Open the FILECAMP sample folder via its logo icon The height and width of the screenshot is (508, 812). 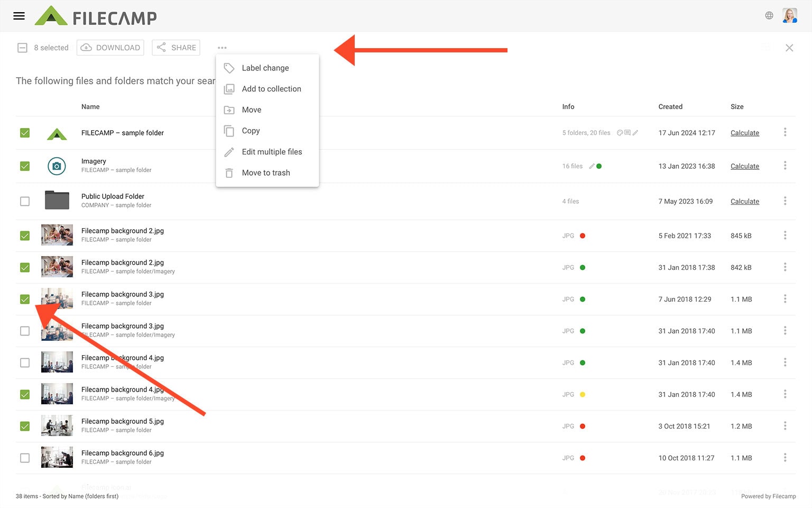coord(57,133)
